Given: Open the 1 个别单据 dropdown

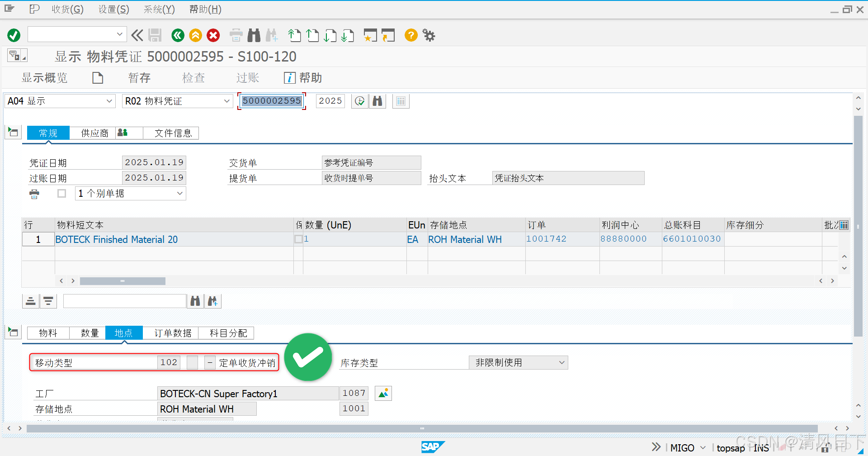Looking at the screenshot, I should pos(130,193).
